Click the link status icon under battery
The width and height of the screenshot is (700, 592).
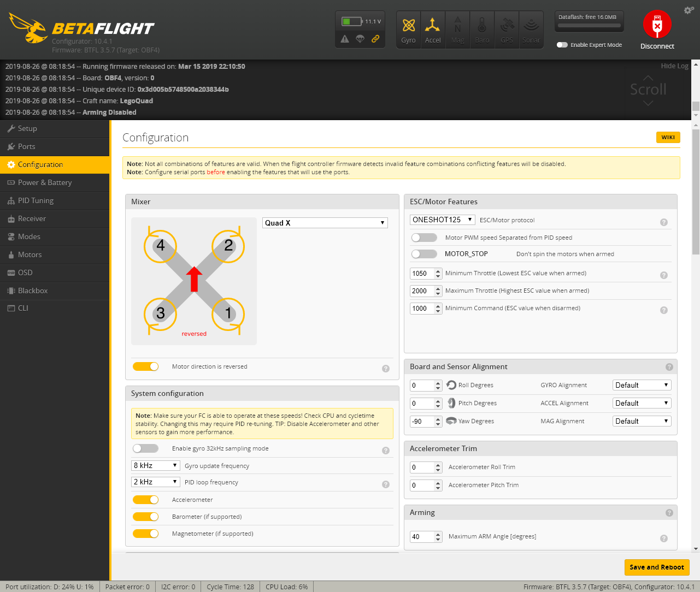tap(375, 39)
